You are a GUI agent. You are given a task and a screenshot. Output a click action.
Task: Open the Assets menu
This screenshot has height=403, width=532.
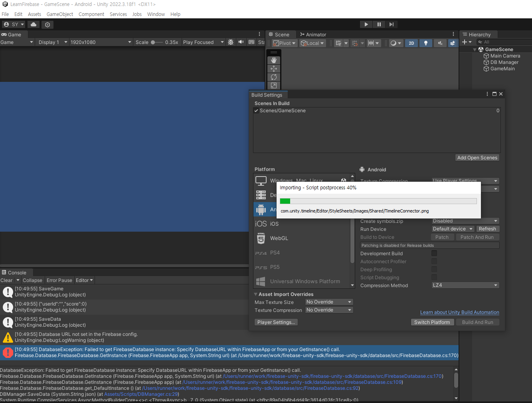(x=34, y=14)
